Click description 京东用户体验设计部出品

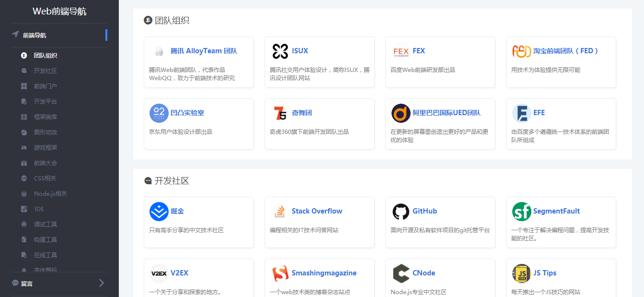(181, 132)
